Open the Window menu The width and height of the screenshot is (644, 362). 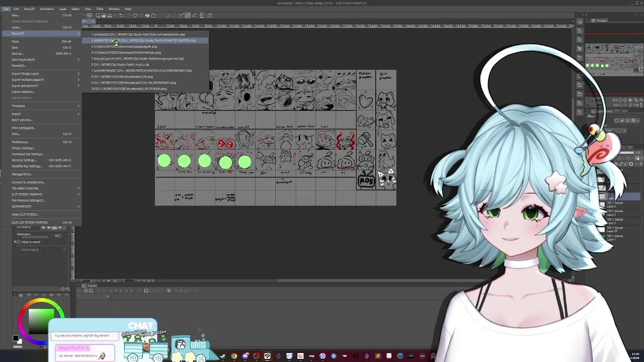point(114,9)
